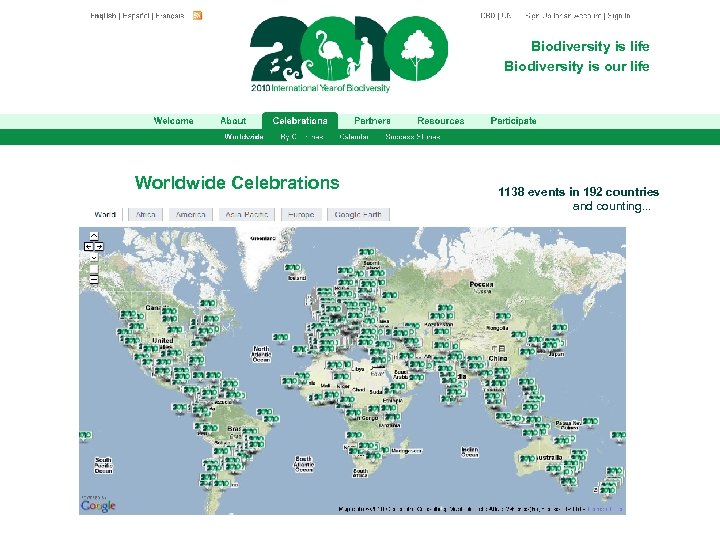Click the 2010 marker in the North Atlantic
The width and height of the screenshot is (720, 540).
pos(281,338)
